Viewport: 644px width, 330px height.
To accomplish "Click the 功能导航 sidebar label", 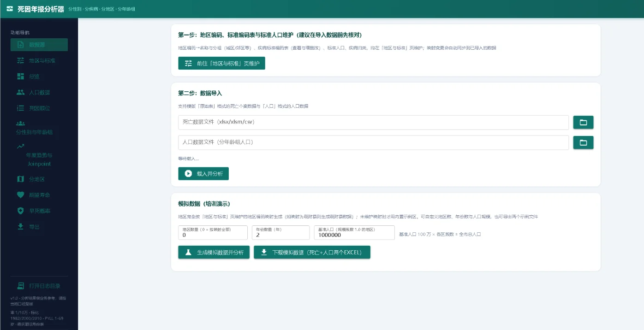I will pyautogui.click(x=20, y=32).
